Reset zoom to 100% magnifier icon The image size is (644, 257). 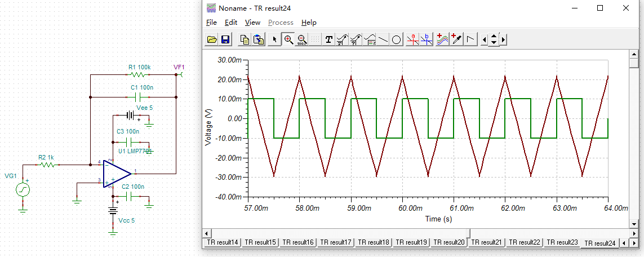tap(302, 39)
